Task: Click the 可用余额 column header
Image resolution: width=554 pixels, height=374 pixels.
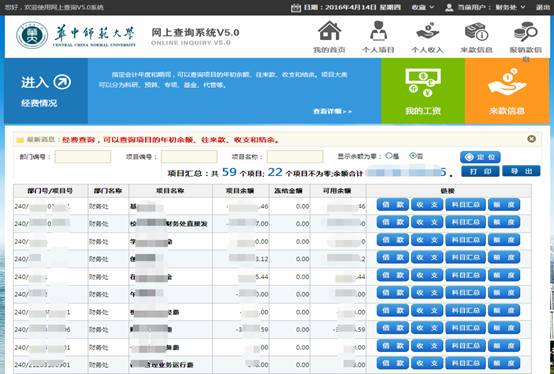Action: [337, 191]
